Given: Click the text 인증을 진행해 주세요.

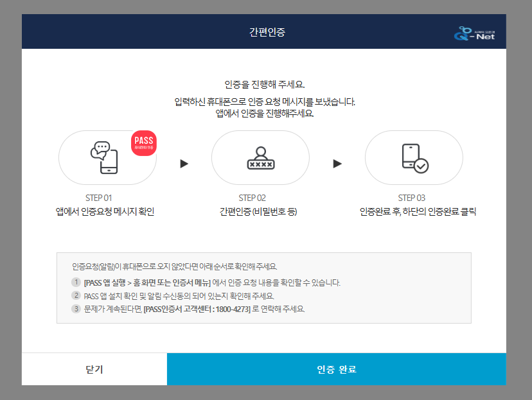Looking at the screenshot, I should pyautogui.click(x=265, y=84).
